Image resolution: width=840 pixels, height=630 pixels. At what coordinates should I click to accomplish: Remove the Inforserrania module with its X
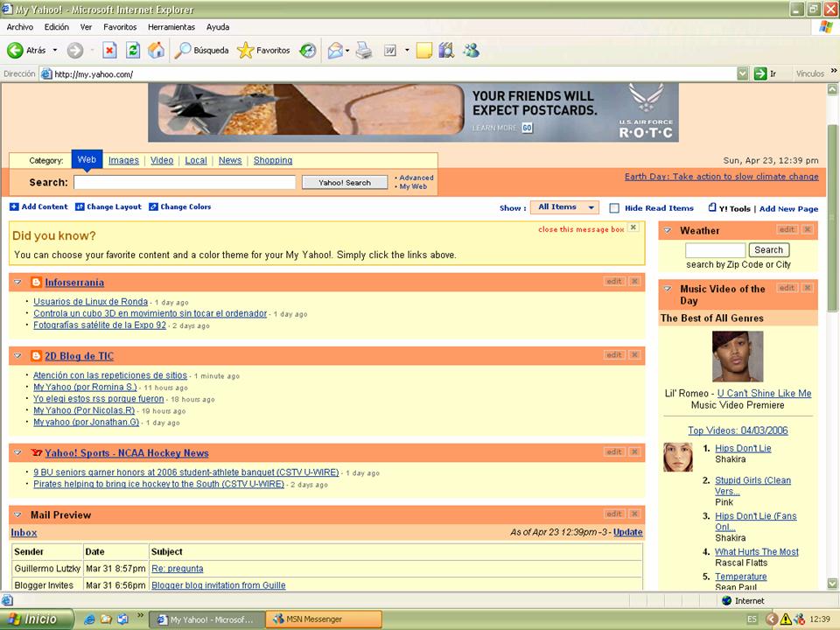coord(634,281)
